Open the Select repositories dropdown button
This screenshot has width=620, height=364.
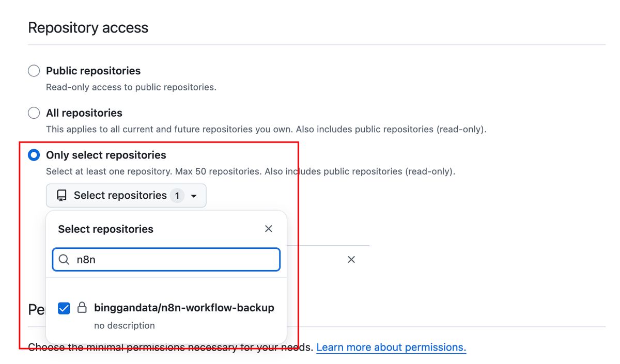[x=126, y=196]
